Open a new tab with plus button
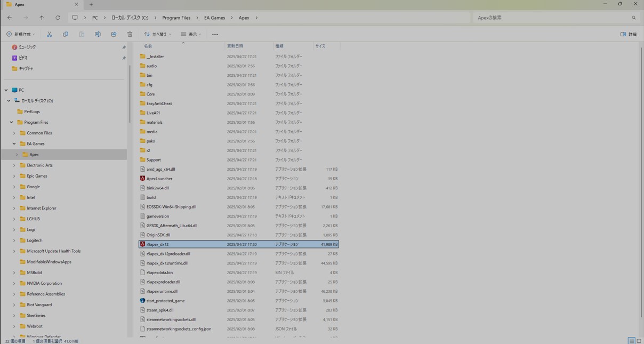The image size is (644, 344). [91, 4]
